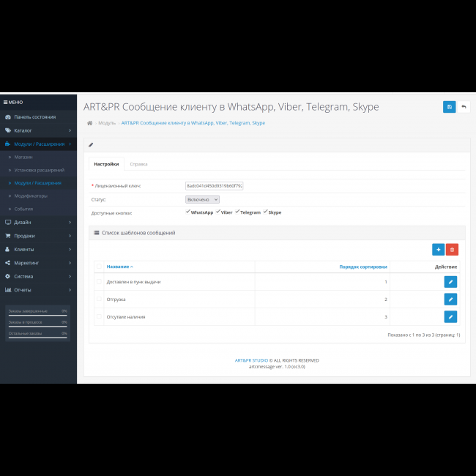This screenshot has height=476, width=476.
Task: Edit the "Отгрузка" template with pencil icon
Action: pyautogui.click(x=450, y=299)
